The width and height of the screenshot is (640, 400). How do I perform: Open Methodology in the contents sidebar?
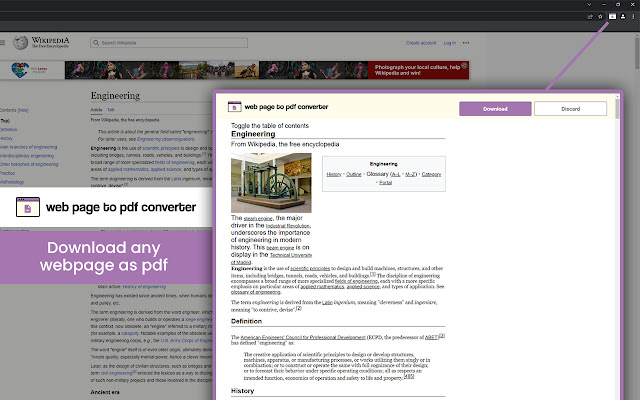12,182
